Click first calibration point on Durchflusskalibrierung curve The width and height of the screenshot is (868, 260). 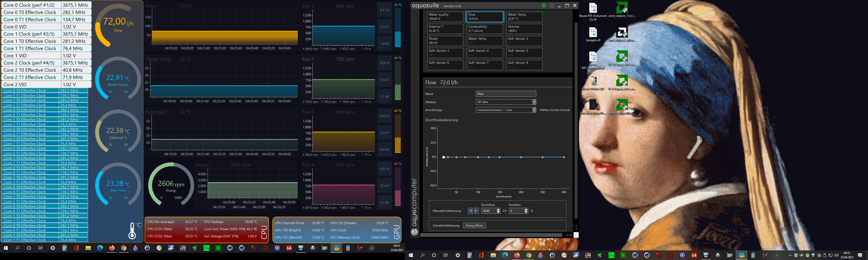(444, 157)
